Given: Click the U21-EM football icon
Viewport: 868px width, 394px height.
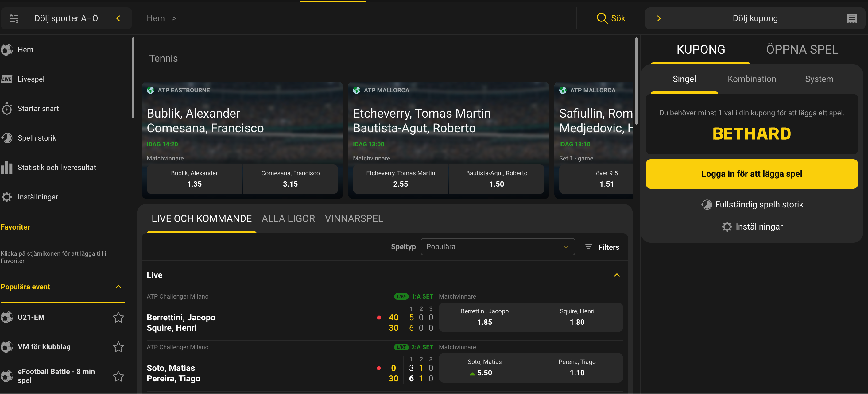Looking at the screenshot, I should click(x=7, y=317).
